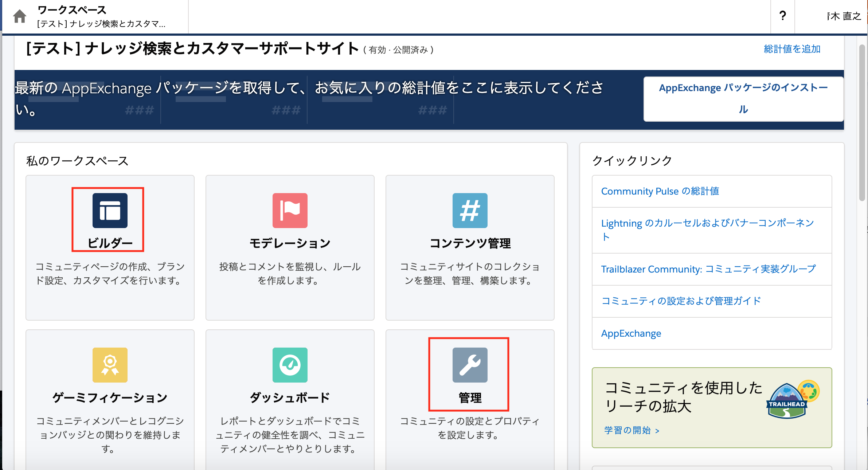Click the クイックリンク section heading

coord(632,161)
